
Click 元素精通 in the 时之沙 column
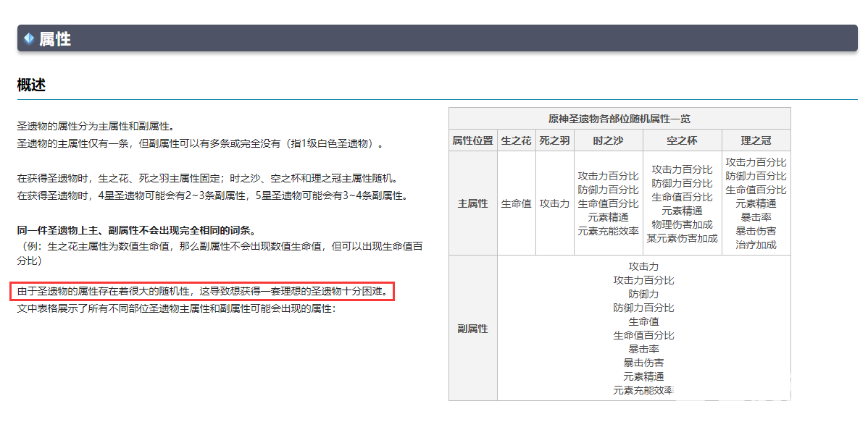click(609, 217)
